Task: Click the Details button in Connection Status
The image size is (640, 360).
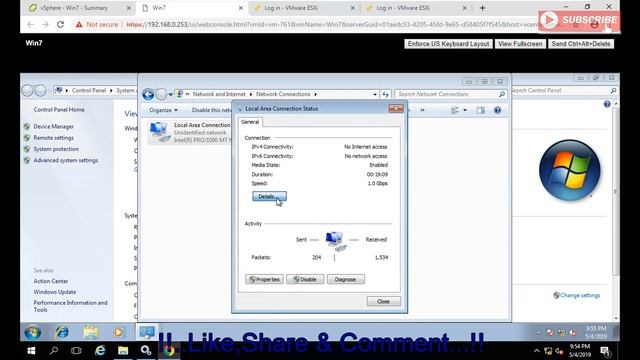Action: [269, 196]
